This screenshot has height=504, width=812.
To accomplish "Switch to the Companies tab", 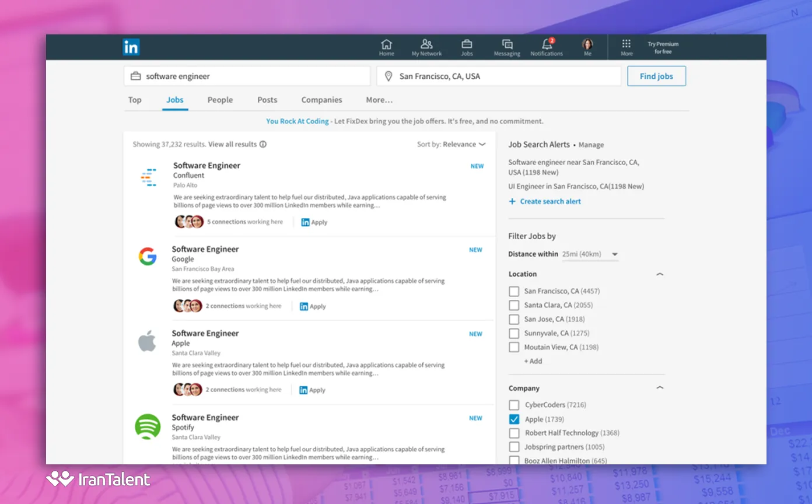I will point(321,100).
